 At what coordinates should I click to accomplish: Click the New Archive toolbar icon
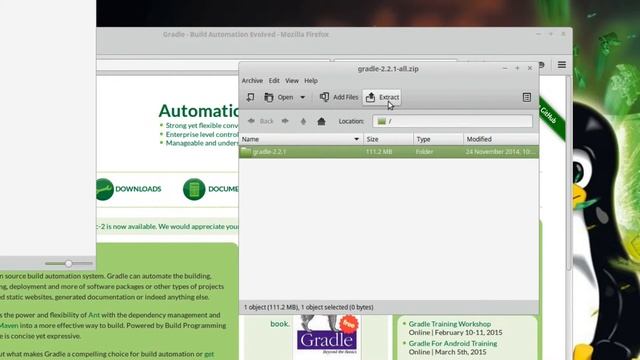tap(250, 97)
